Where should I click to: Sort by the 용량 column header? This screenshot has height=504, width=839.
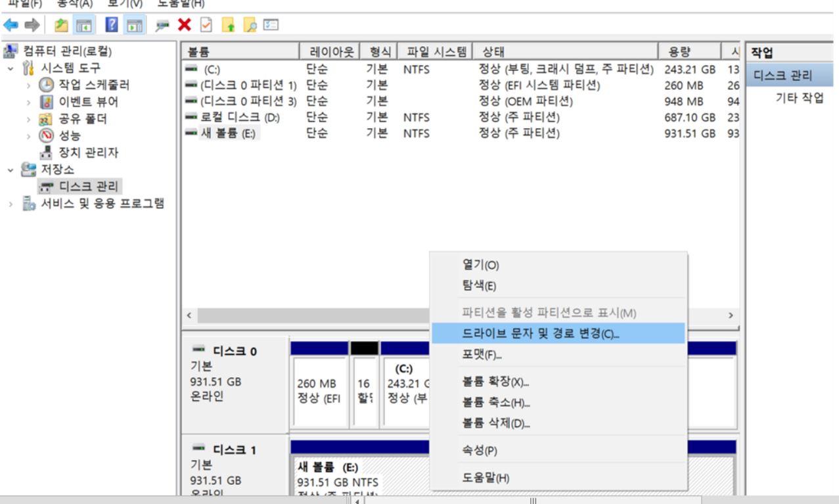(x=689, y=52)
